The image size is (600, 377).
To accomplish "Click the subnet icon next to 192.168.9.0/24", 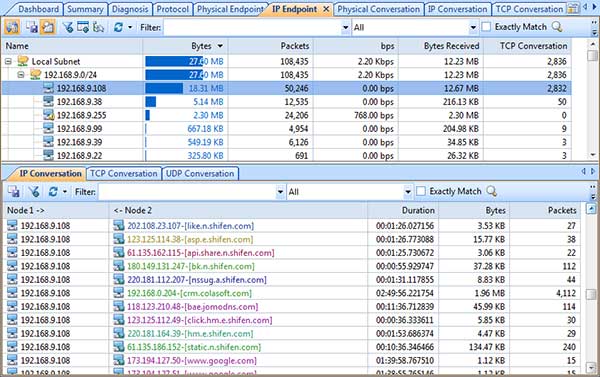I will 36,74.
